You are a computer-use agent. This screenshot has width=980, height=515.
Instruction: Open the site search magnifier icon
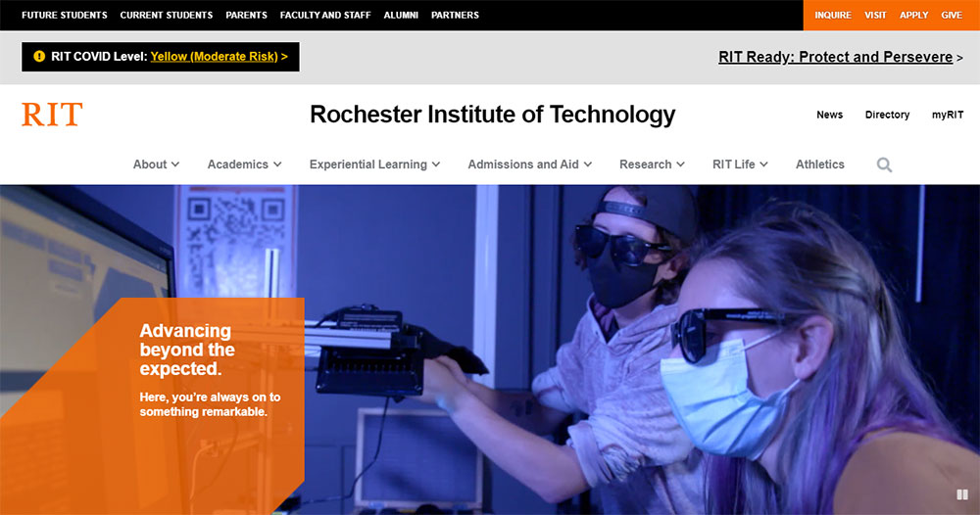click(884, 164)
